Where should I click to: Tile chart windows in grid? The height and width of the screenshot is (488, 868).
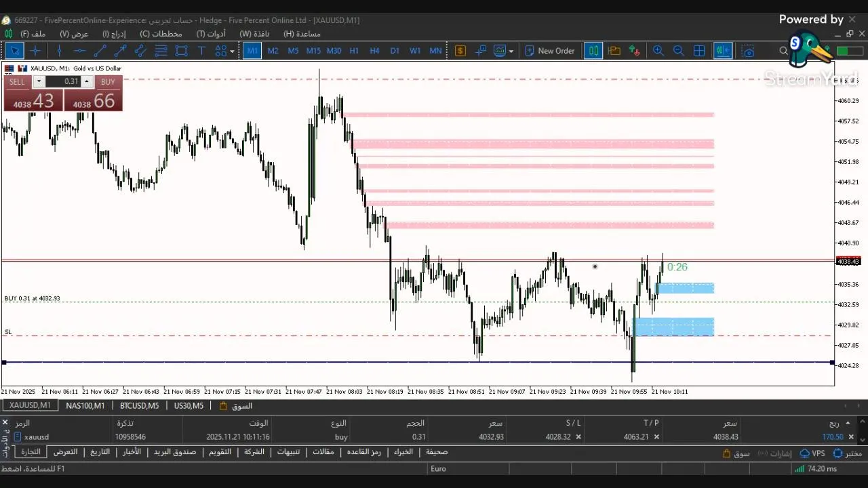[699, 51]
